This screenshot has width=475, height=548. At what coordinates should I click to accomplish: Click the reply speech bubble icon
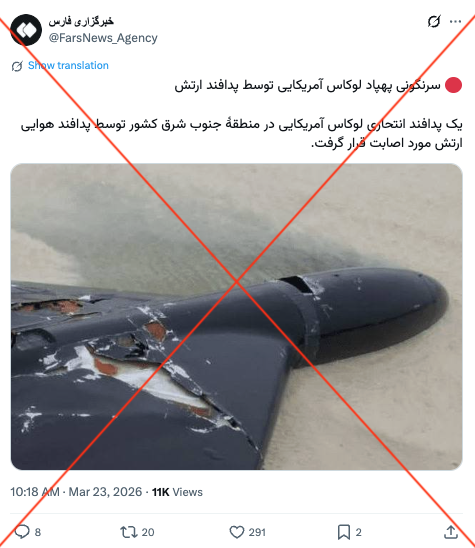(x=22, y=532)
